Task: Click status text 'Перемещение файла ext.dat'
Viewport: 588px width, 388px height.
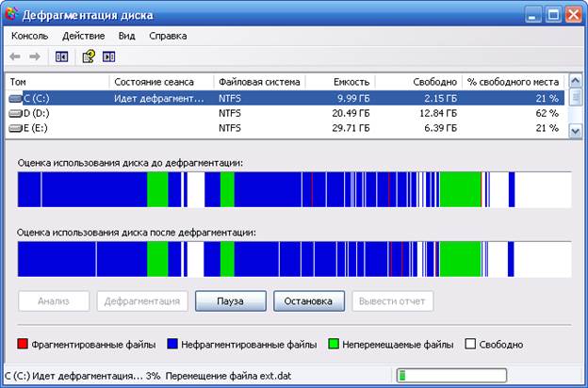Action: coord(228,376)
